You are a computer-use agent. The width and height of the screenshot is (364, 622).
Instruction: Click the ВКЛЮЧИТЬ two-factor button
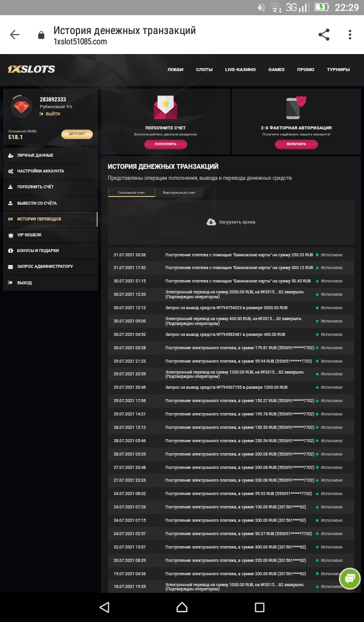296,144
